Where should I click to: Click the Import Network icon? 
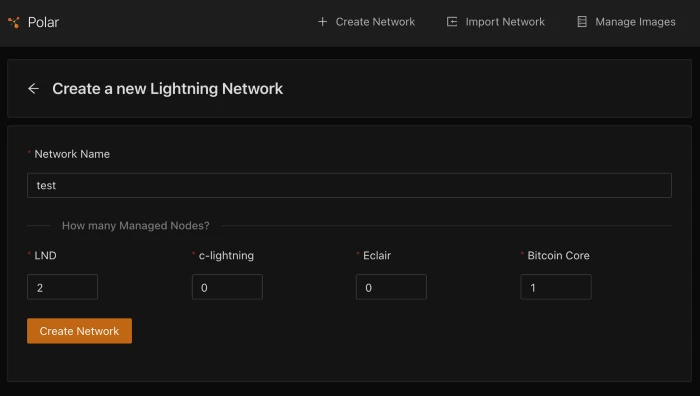tap(452, 22)
